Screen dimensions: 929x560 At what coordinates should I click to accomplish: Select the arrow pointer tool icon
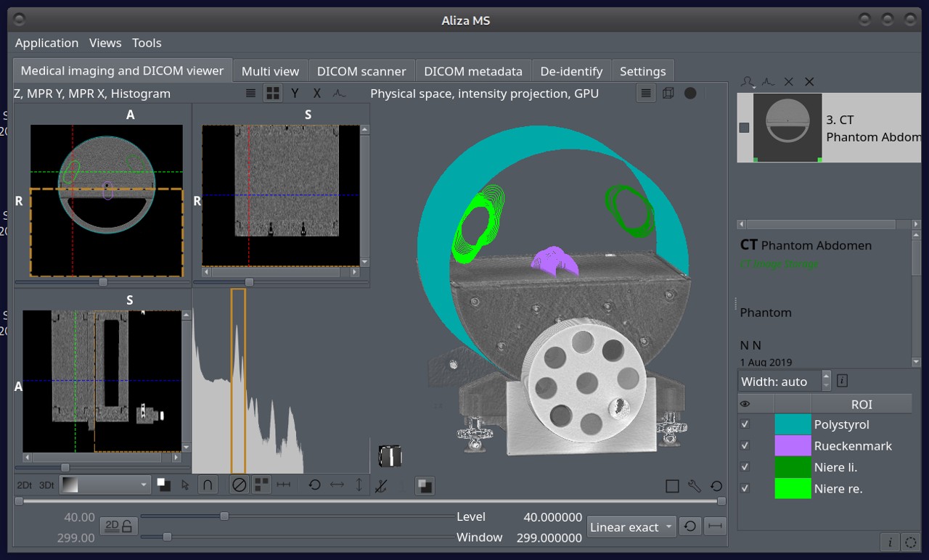click(x=185, y=485)
